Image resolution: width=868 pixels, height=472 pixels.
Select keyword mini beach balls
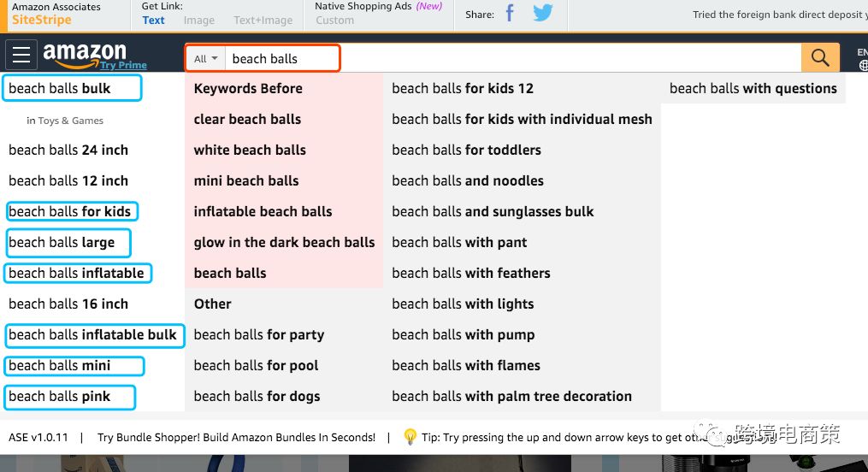click(246, 181)
